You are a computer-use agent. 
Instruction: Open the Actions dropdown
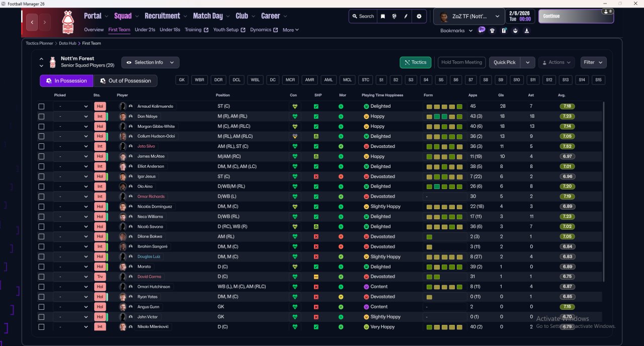(556, 62)
